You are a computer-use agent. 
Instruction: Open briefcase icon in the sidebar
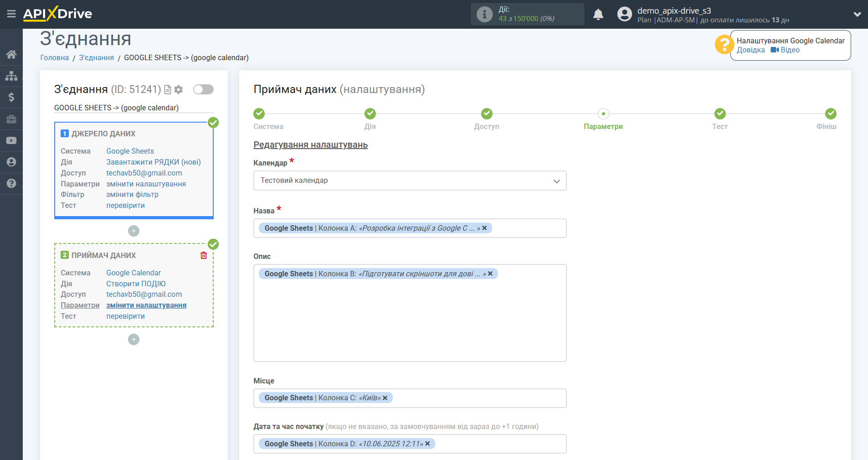[x=11, y=119]
